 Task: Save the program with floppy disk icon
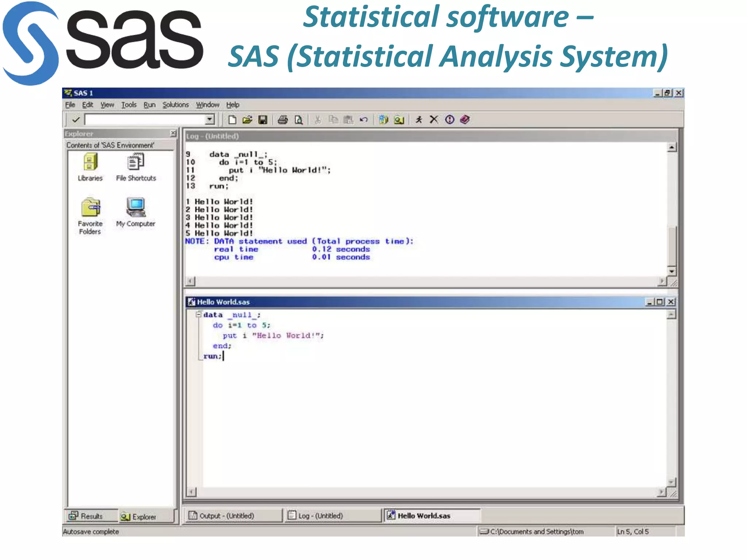[x=263, y=120]
